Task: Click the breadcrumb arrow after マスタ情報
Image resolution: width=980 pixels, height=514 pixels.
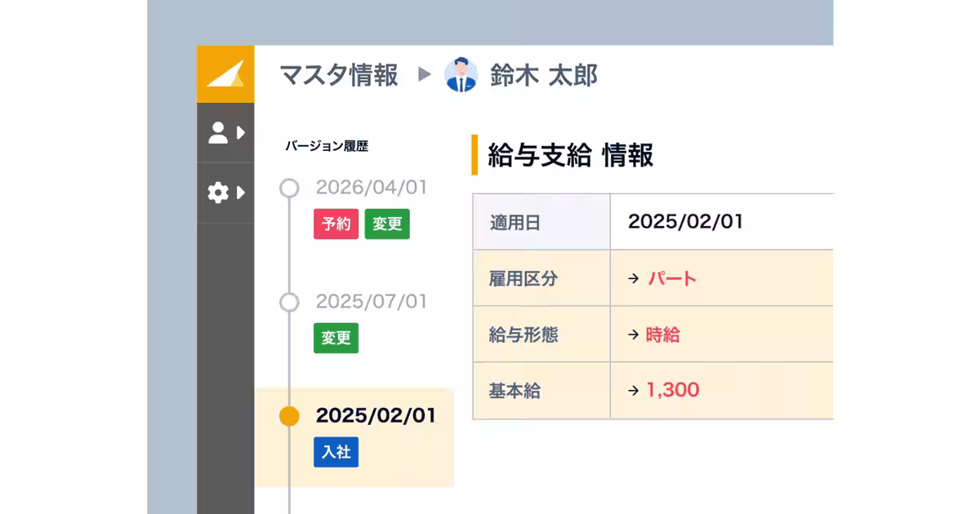Action: (x=423, y=75)
